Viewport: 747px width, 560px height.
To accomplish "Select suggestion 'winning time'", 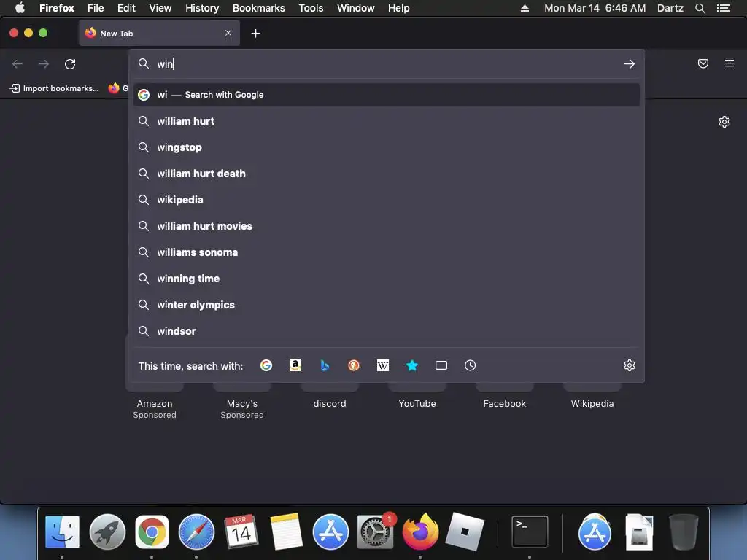I will tap(387, 278).
